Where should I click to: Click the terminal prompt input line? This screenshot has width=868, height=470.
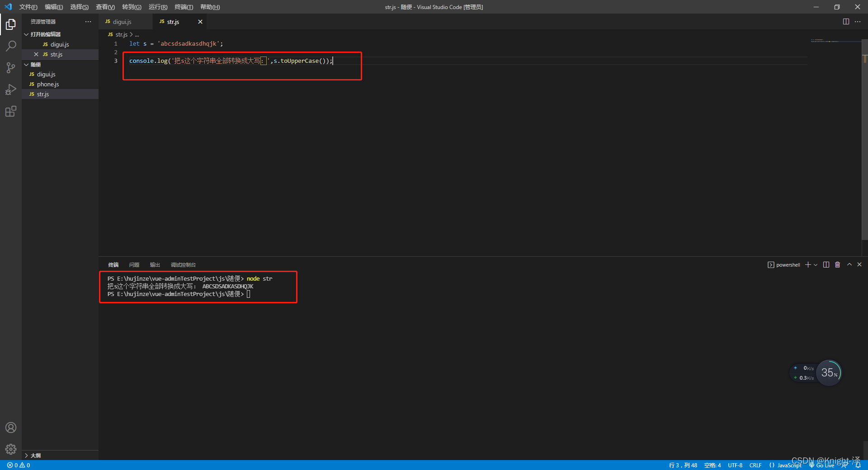(179, 294)
